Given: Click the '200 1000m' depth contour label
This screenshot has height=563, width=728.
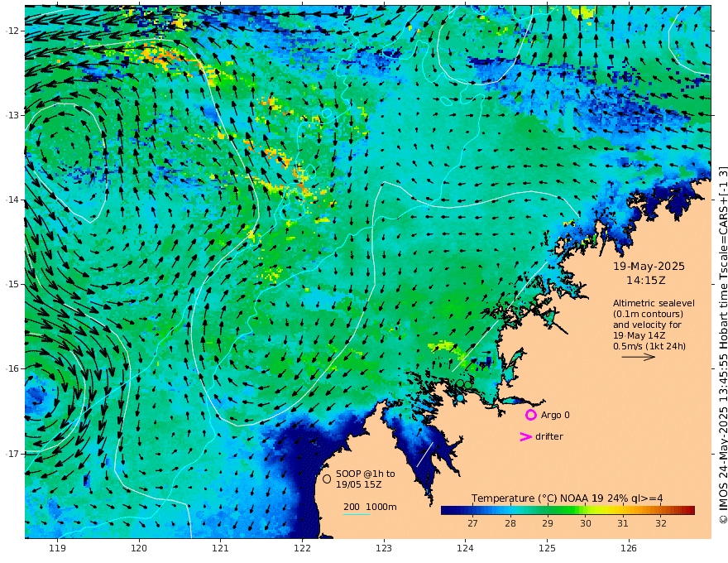Looking at the screenshot, I should tap(370, 507).
